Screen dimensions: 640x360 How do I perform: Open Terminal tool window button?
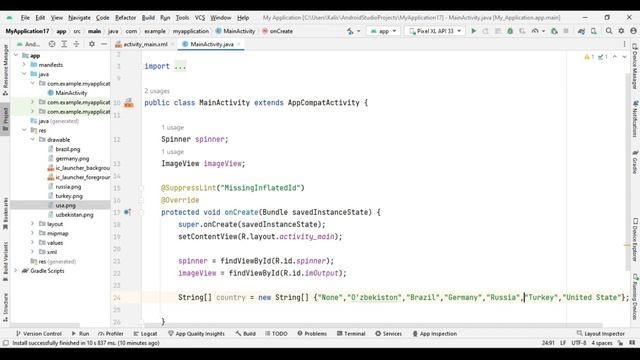click(x=351, y=333)
